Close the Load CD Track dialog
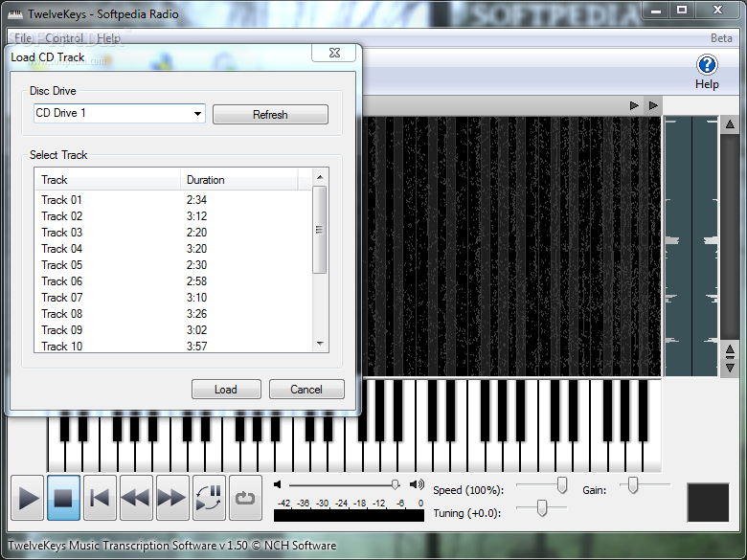This screenshot has width=747, height=560. pyautogui.click(x=334, y=53)
